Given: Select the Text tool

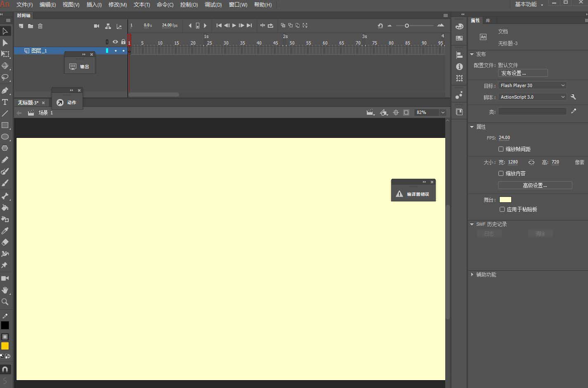Looking at the screenshot, I should 5,102.
